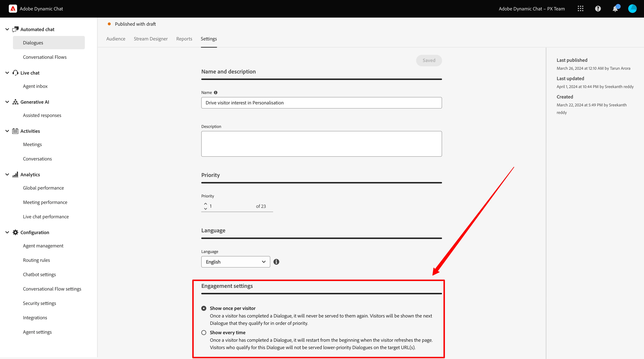Open Routing rules in sidebar
Viewport: 644px width, 359px height.
pyautogui.click(x=36, y=260)
